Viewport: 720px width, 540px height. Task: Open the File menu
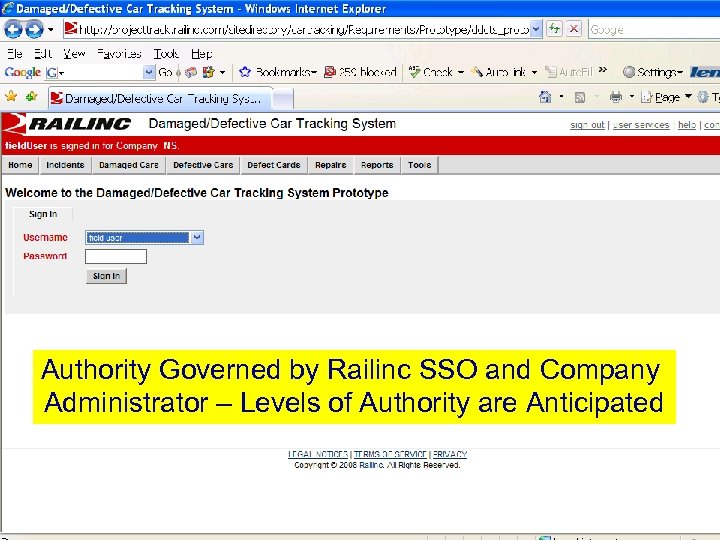click(x=15, y=54)
